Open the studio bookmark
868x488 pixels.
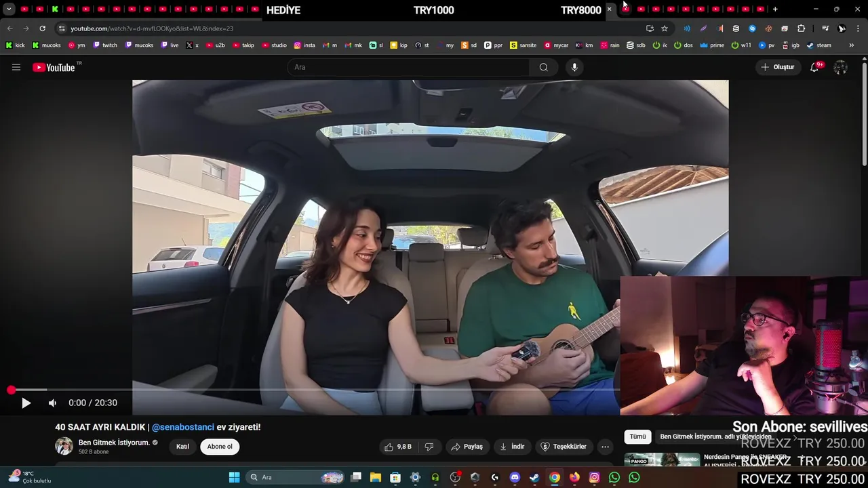275,45
